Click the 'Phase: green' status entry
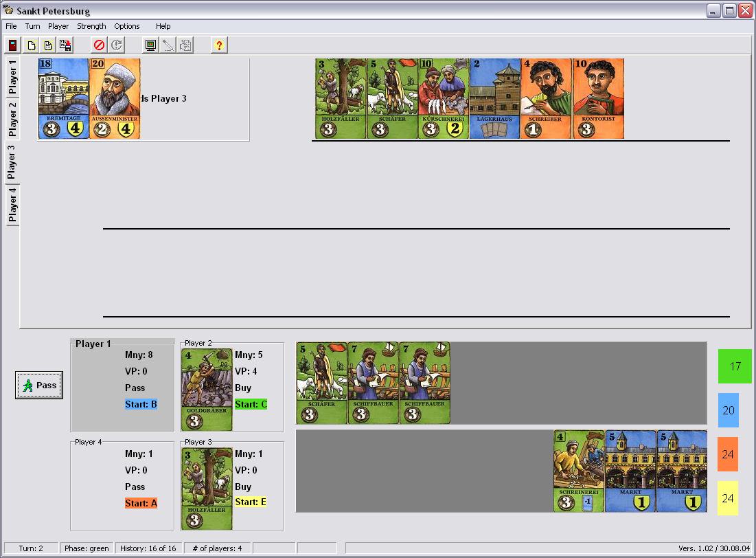 [87, 548]
